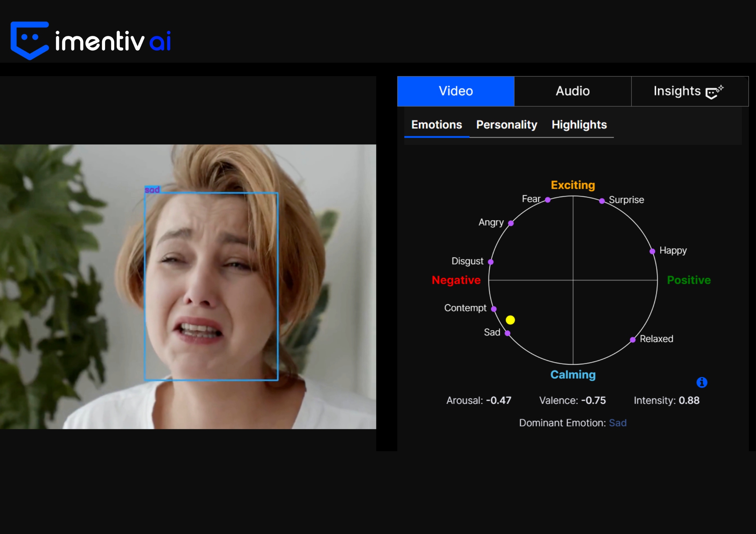Click the purple Sad marker on the circle
Screen dimensions: 756x534
pyautogui.click(x=507, y=333)
